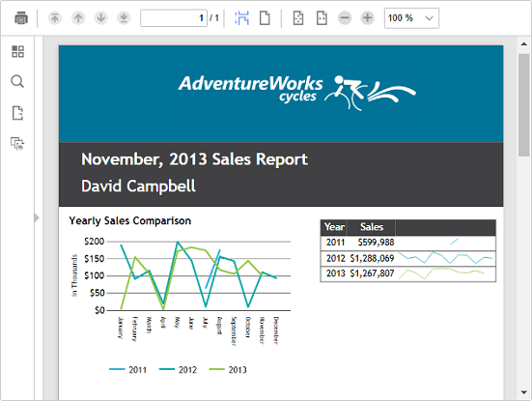The width and height of the screenshot is (532, 401).
Task: Open the export filter settings panel
Action: tap(17, 143)
